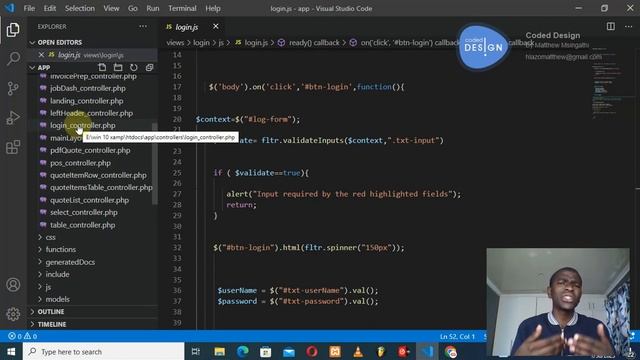Open Source Control view
Screen dimensions: 640x360
(x=13, y=88)
